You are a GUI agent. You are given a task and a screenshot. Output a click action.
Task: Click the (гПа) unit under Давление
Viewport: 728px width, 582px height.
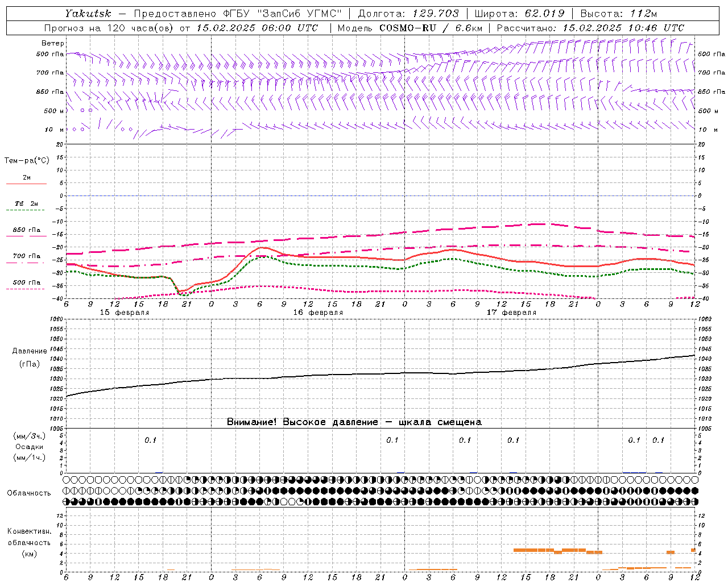click(30, 364)
